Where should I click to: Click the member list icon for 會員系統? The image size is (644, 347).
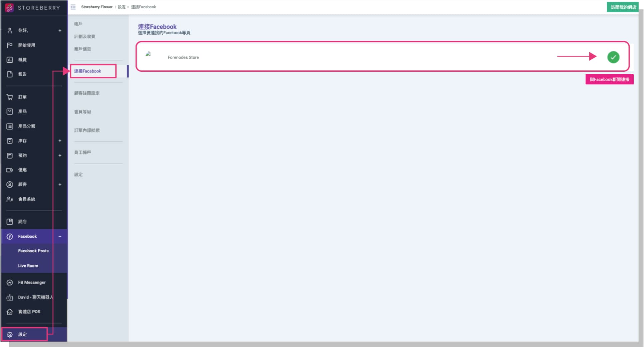click(x=10, y=199)
